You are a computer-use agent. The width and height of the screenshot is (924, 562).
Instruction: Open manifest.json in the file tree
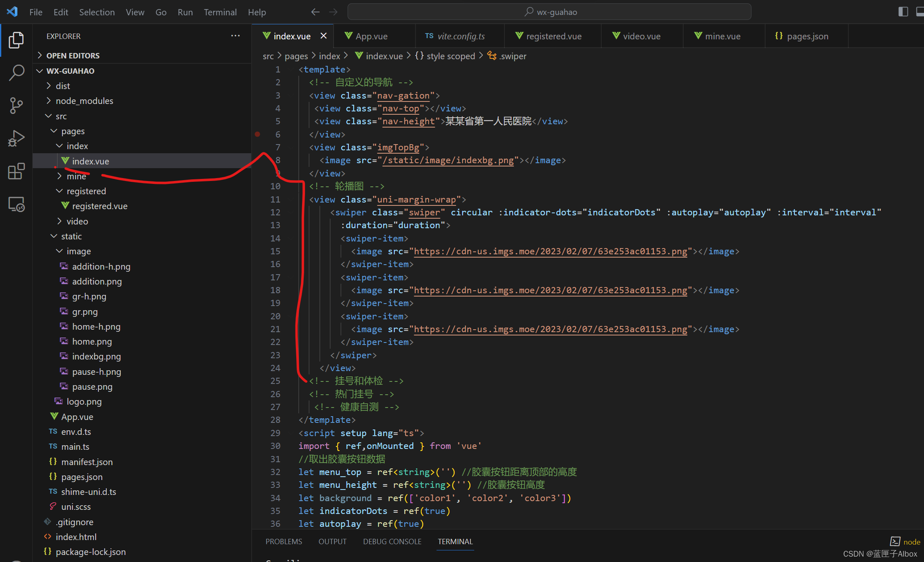87,462
